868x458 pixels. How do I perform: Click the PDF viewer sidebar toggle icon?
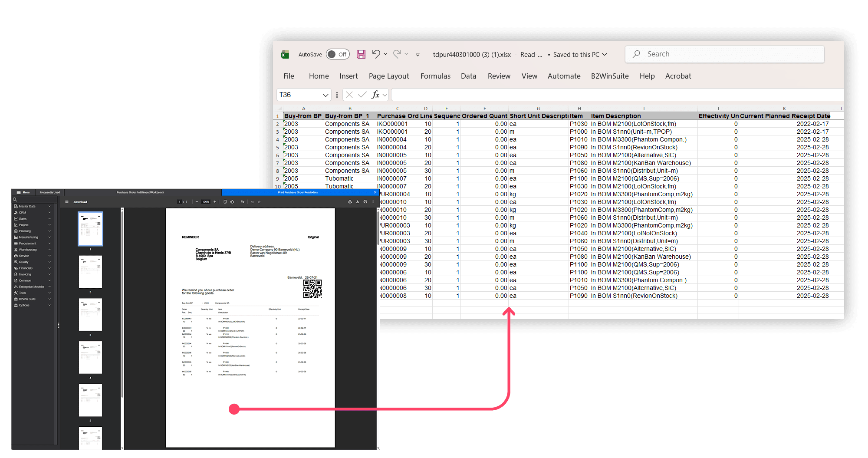pos(67,202)
